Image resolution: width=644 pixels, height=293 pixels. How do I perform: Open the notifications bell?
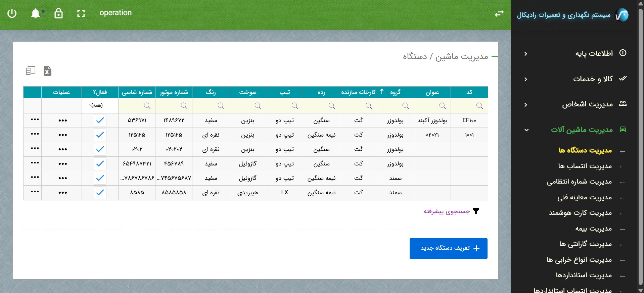(x=36, y=13)
